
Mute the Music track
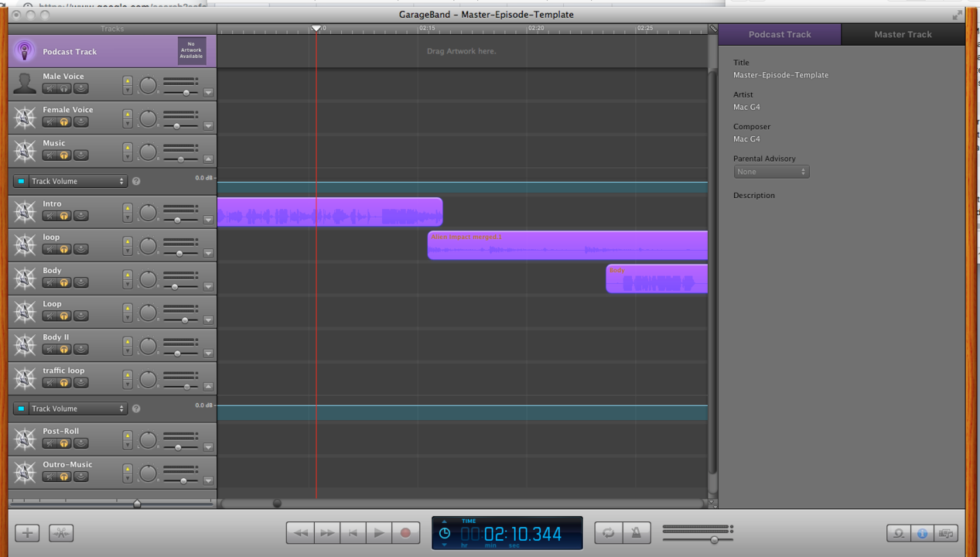click(x=50, y=155)
